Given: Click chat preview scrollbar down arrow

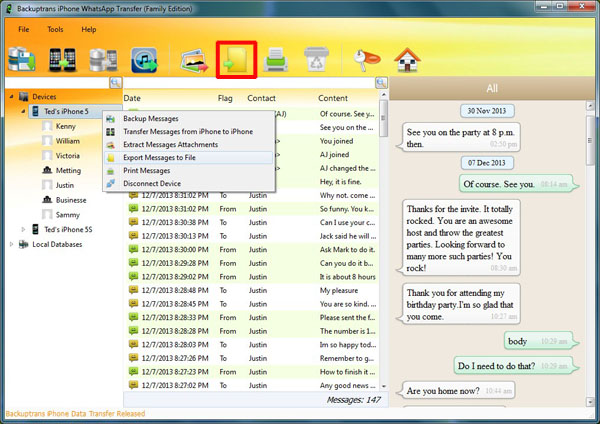Looking at the screenshot, I should (590, 402).
